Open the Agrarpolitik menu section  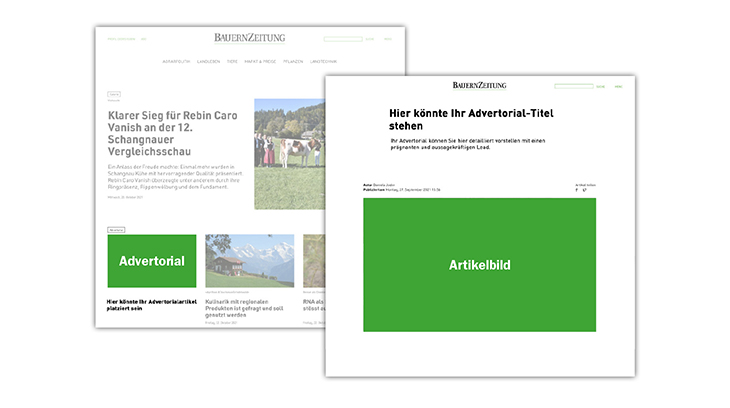point(178,61)
